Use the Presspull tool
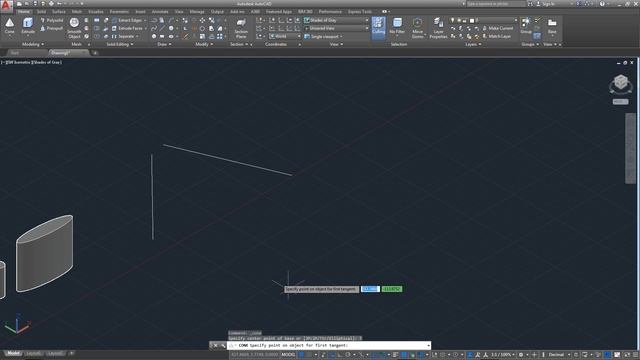Image resolution: width=640 pixels, height=360 pixels. (x=52, y=28)
